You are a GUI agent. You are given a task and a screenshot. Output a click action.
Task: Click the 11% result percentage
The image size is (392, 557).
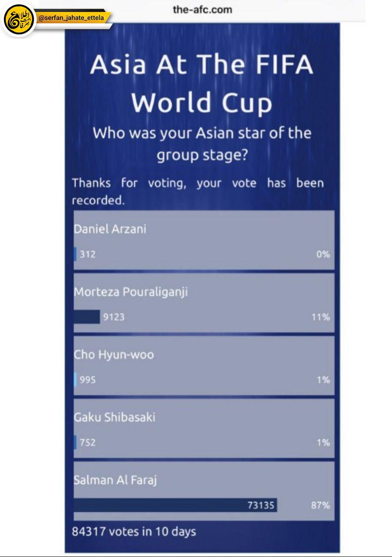pos(320,317)
